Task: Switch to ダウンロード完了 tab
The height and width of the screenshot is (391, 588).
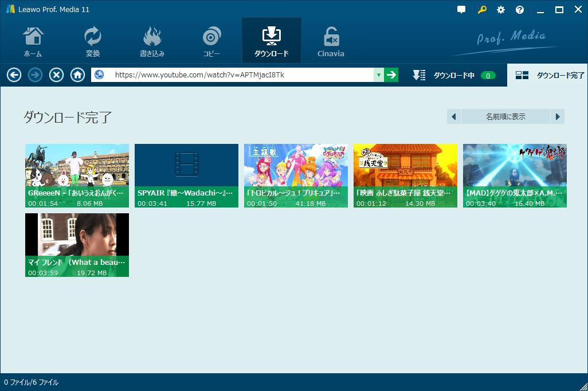Action: (548, 76)
